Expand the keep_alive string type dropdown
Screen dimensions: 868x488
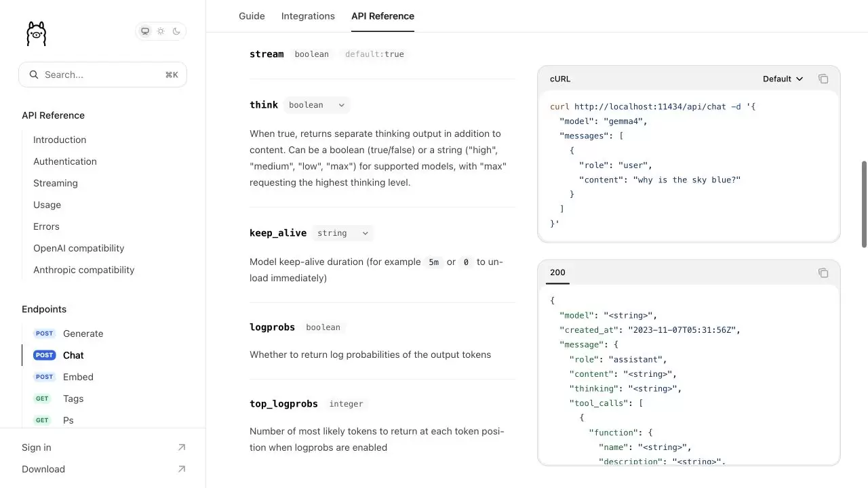(x=343, y=233)
